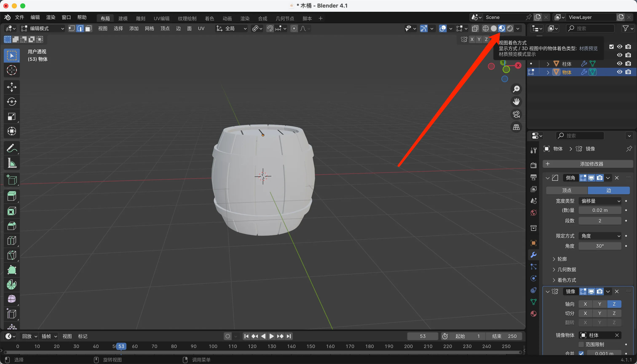Open the 编辑模式 mode dropdown
This screenshot has height=364, width=637.
coord(43,28)
